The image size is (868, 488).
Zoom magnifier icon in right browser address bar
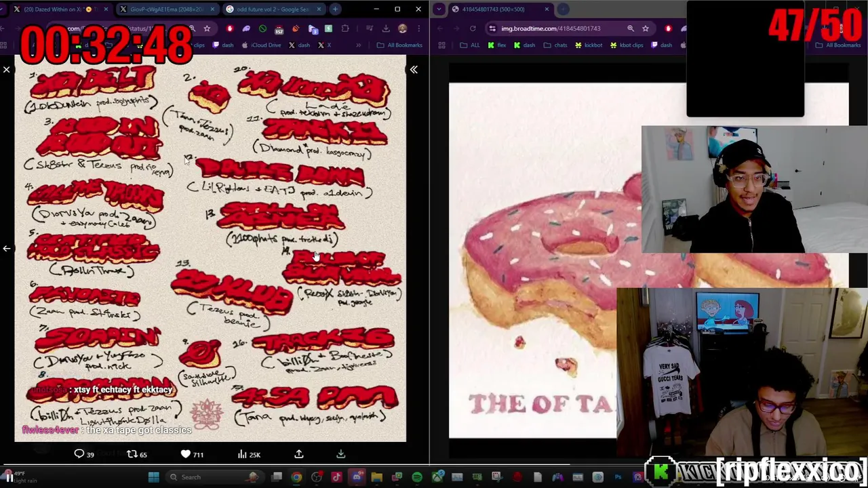click(x=630, y=28)
